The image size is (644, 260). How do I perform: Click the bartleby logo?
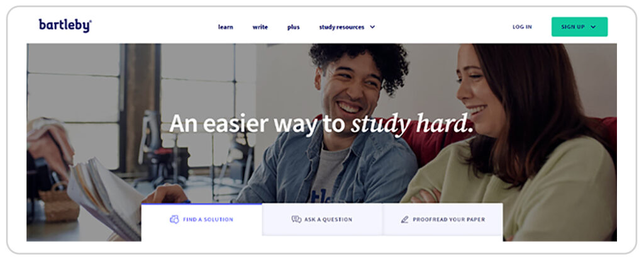pos(65,26)
